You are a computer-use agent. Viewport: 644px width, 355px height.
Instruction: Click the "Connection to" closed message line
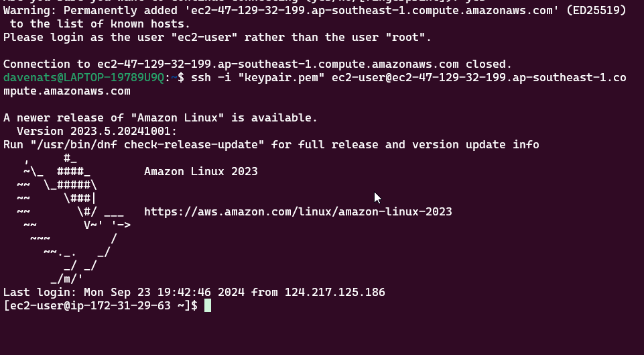257,64
